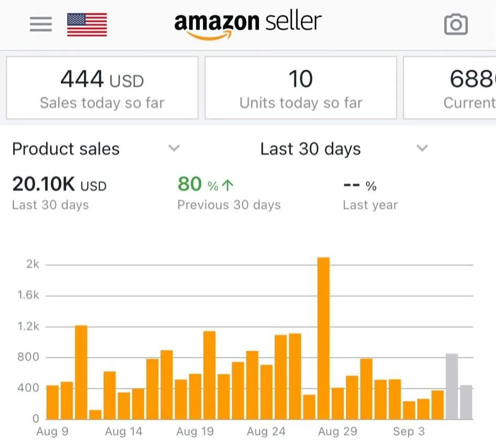Open the hamburger navigation menu

pos(41,24)
